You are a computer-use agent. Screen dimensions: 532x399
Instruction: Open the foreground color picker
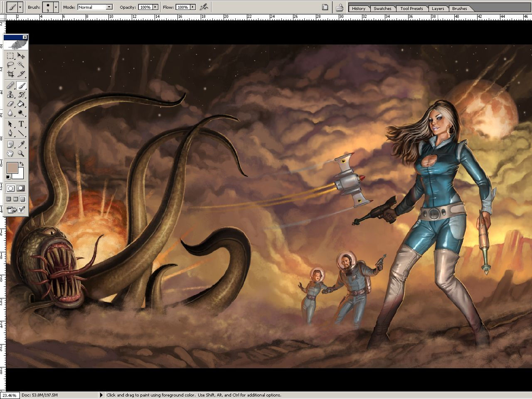12,168
